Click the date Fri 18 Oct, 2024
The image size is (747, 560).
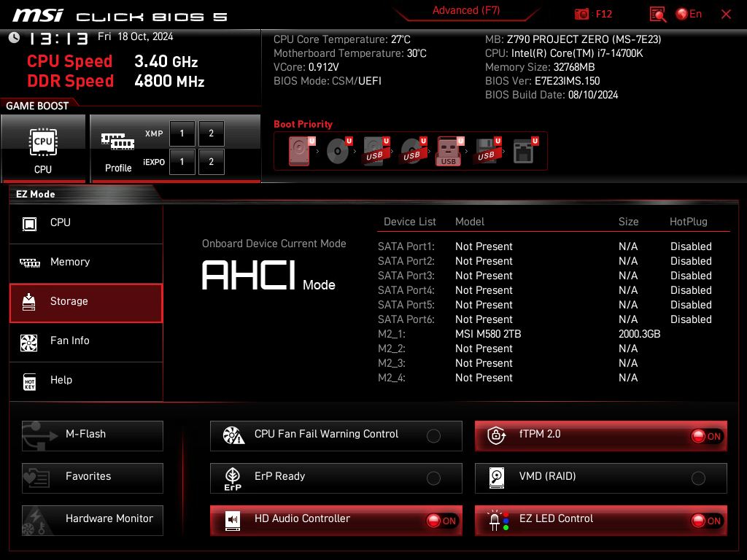135,36
